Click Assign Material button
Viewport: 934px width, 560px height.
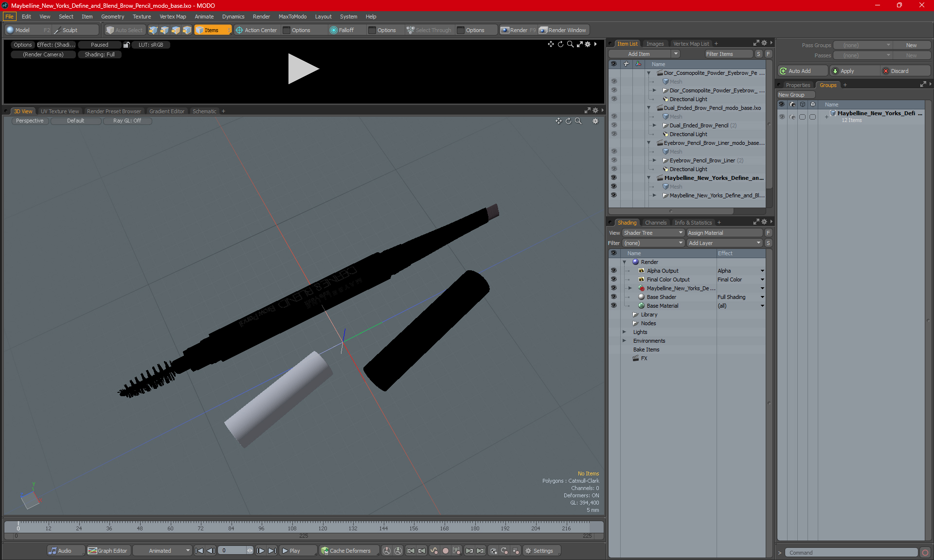pos(724,233)
